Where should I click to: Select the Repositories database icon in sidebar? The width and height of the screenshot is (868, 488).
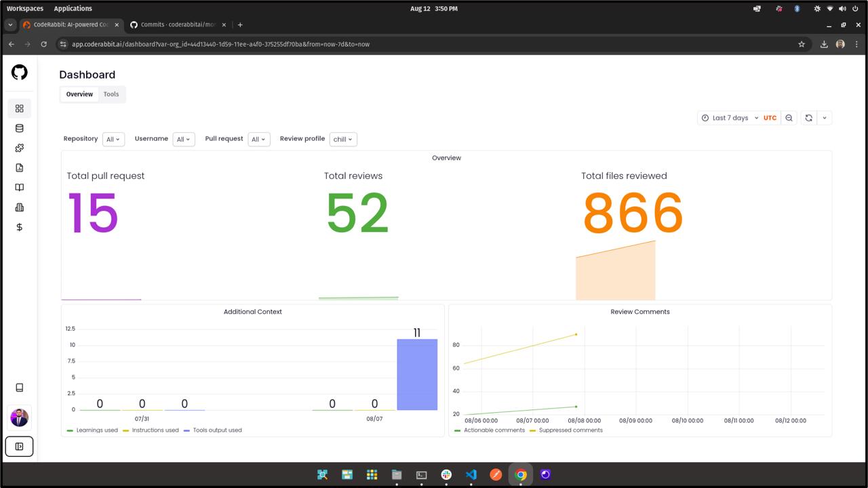[19, 127]
